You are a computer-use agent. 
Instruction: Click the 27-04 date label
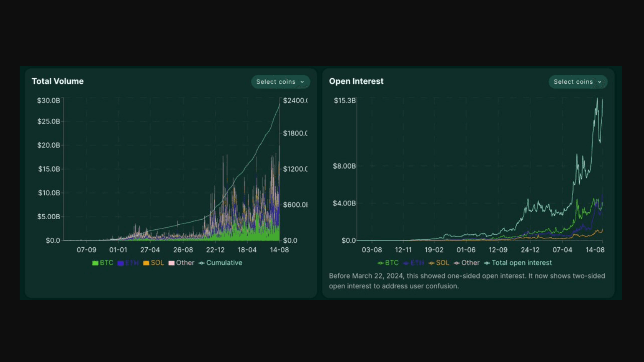[150, 250]
